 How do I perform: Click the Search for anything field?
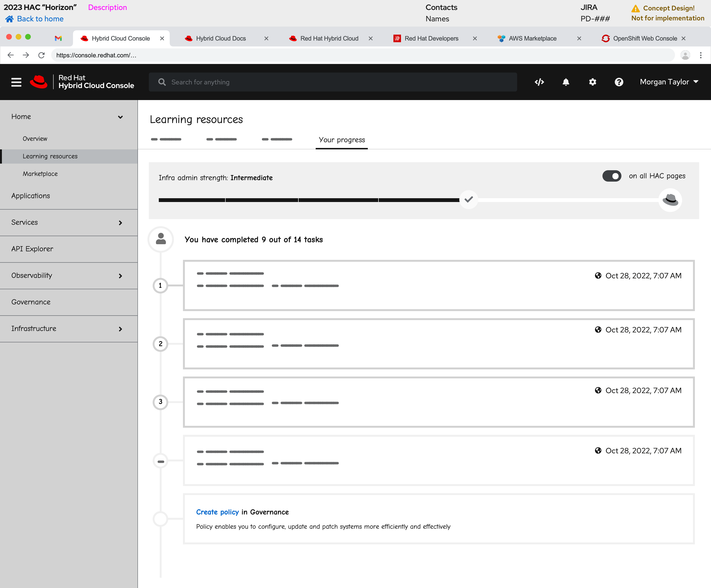(x=333, y=82)
